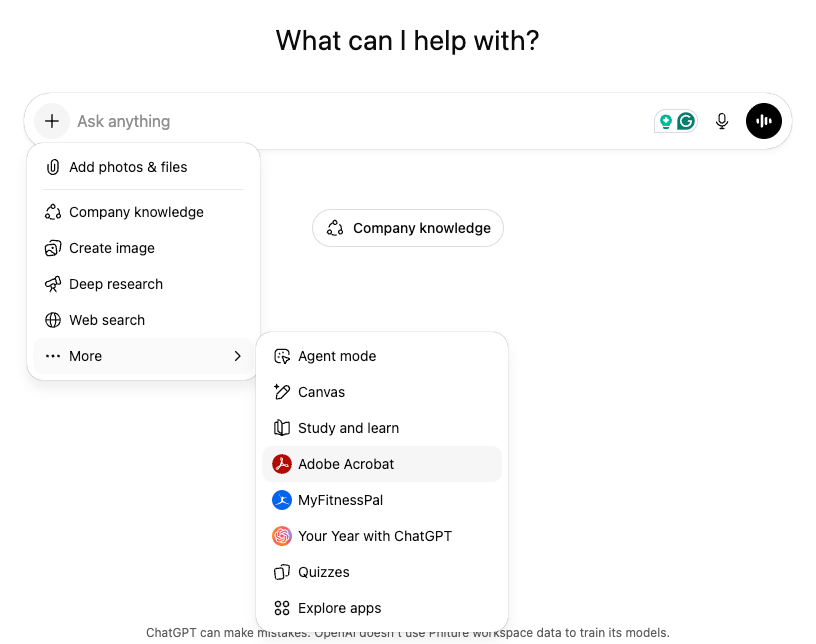This screenshot has height=644, width=816.
Task: Click the Company knowledge pill button
Action: (x=408, y=228)
